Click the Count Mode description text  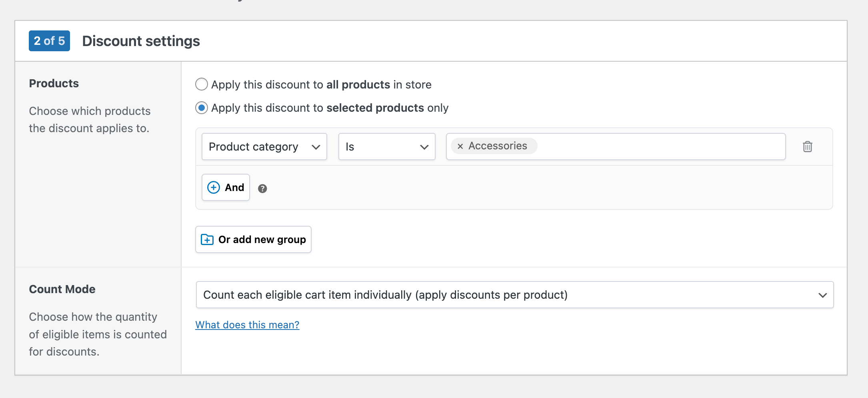click(x=98, y=334)
